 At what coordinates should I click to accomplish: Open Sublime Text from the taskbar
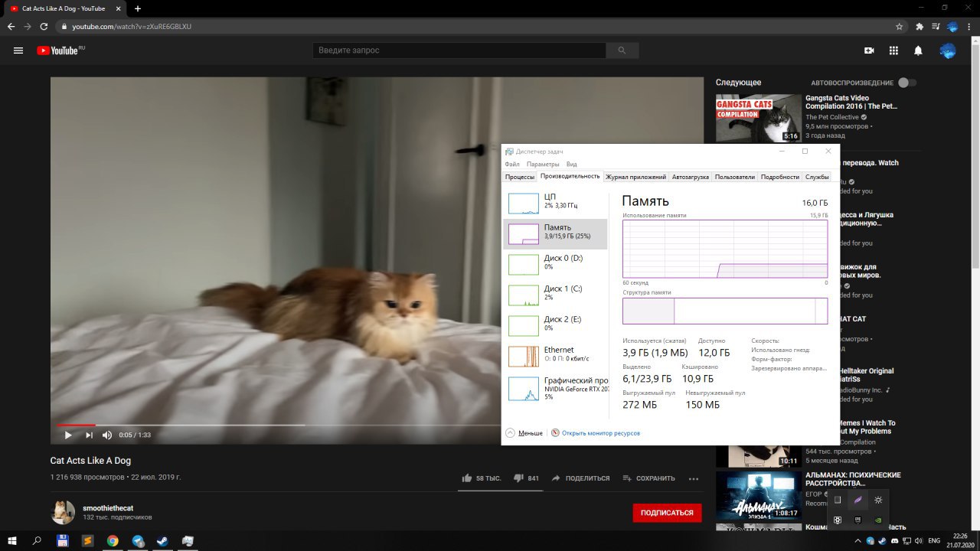pos(88,540)
